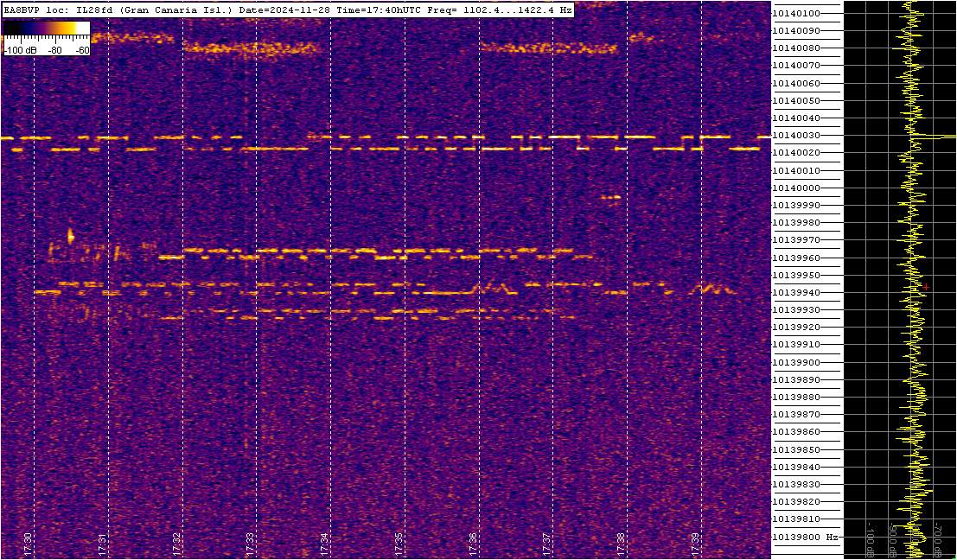This screenshot has width=957, height=560.
Task: Click the 10139900 frequency label
Action: tap(796, 362)
